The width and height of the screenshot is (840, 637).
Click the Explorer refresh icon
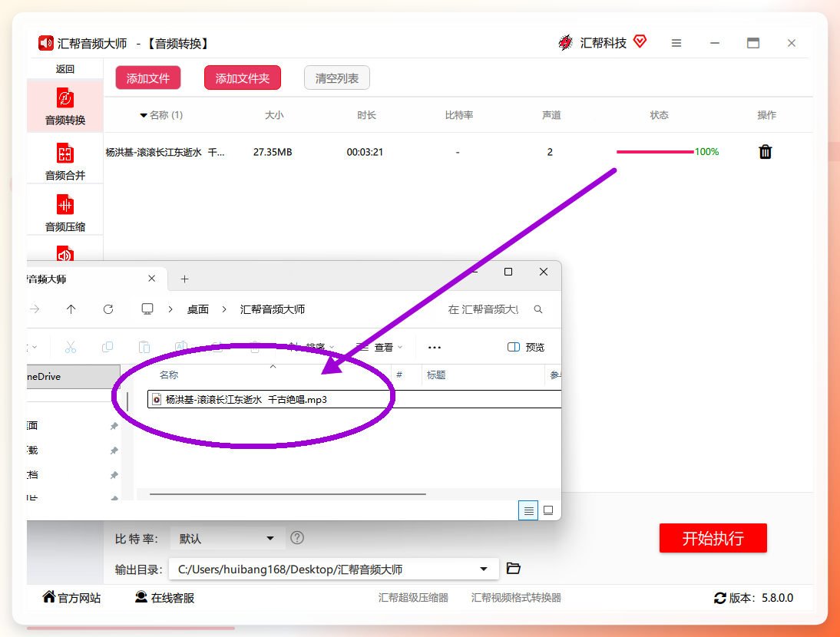(108, 309)
